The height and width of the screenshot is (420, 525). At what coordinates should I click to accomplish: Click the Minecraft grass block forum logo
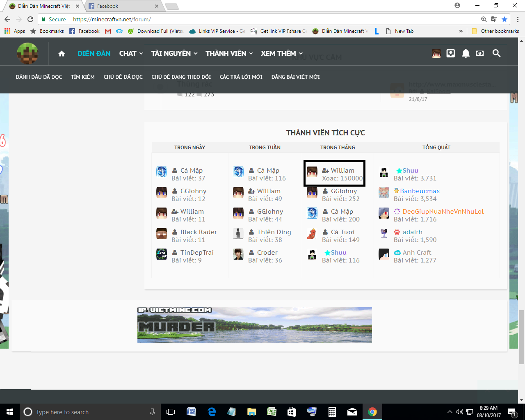pyautogui.click(x=27, y=53)
